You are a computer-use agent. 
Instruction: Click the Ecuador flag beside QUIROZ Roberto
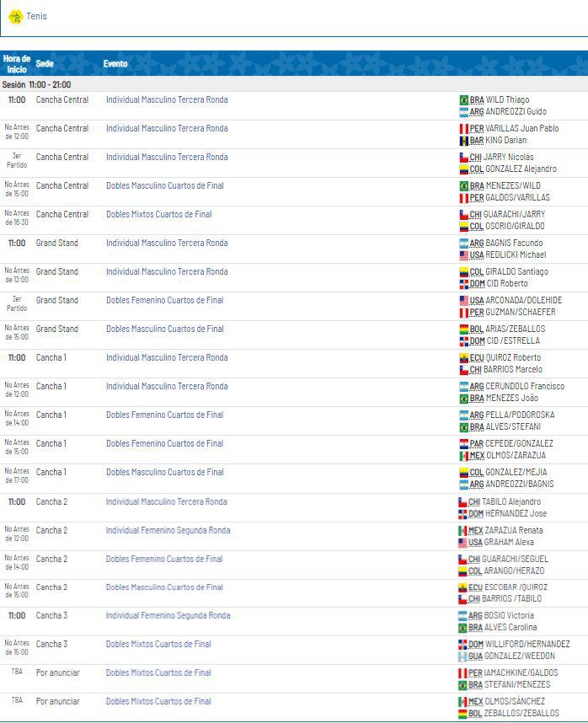462,357
